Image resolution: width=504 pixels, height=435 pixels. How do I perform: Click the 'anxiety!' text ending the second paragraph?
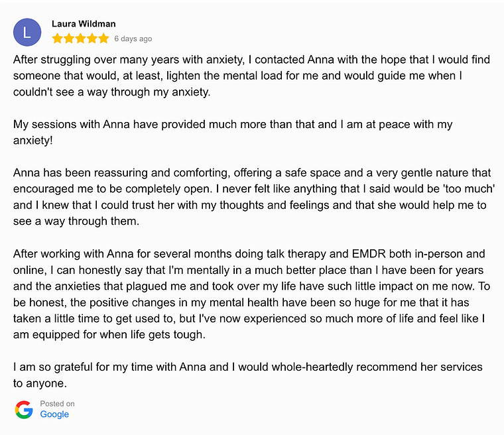[x=32, y=141]
